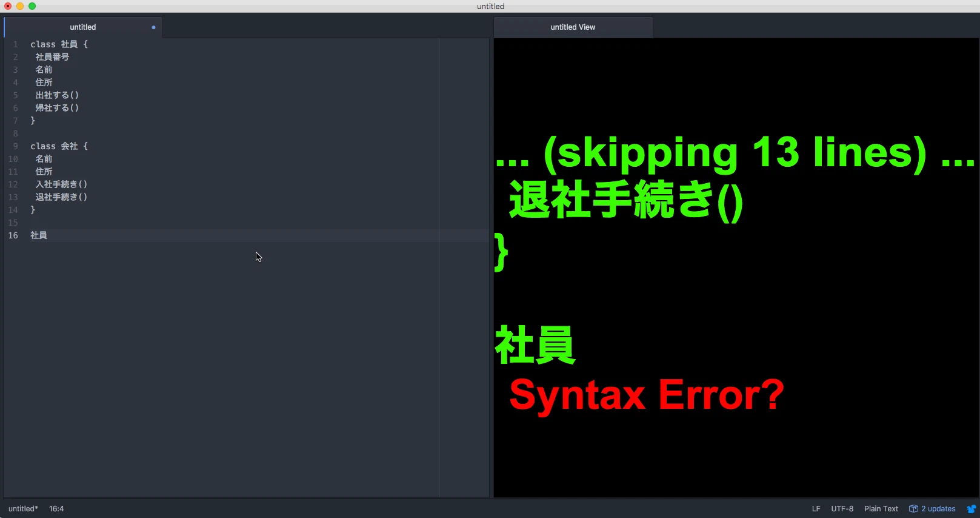
Task: Click the red 'Syntax Error?' text in View
Action: 647,395
